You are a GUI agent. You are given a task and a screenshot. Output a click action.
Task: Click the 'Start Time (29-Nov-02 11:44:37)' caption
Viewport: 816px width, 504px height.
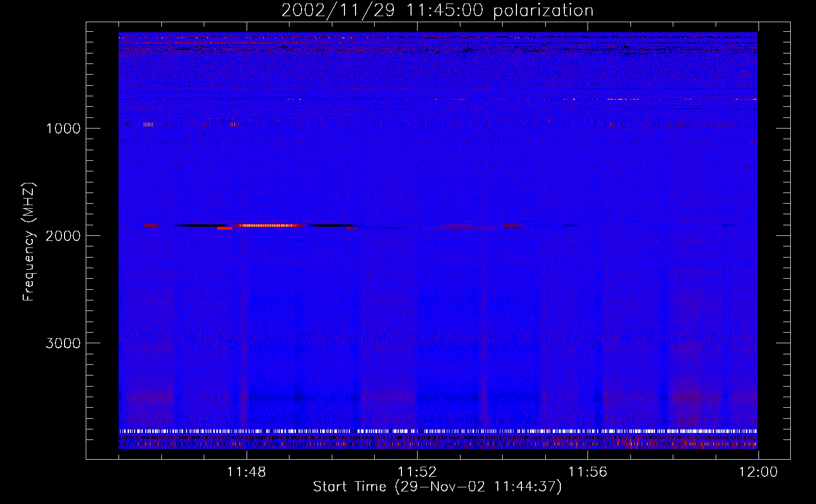point(437,487)
